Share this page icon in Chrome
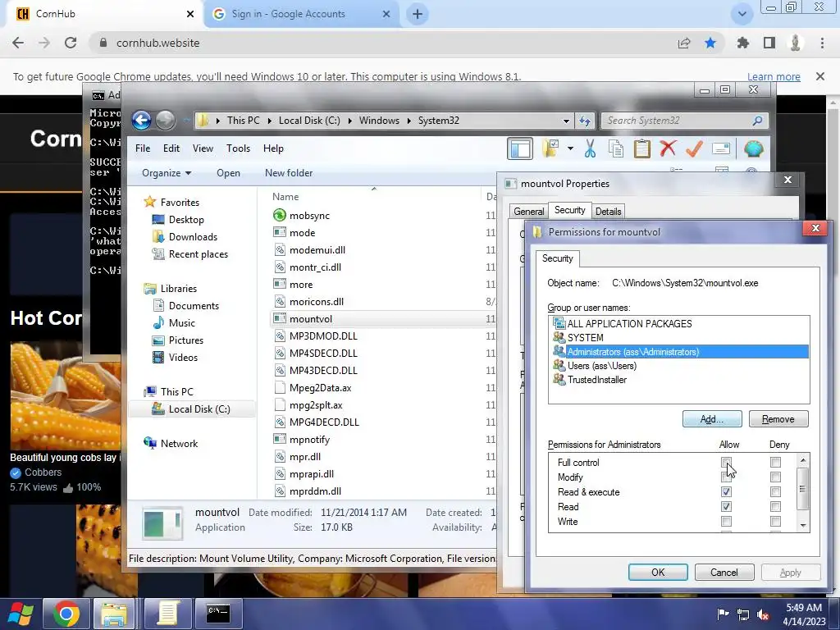840x630 pixels. 684,43
